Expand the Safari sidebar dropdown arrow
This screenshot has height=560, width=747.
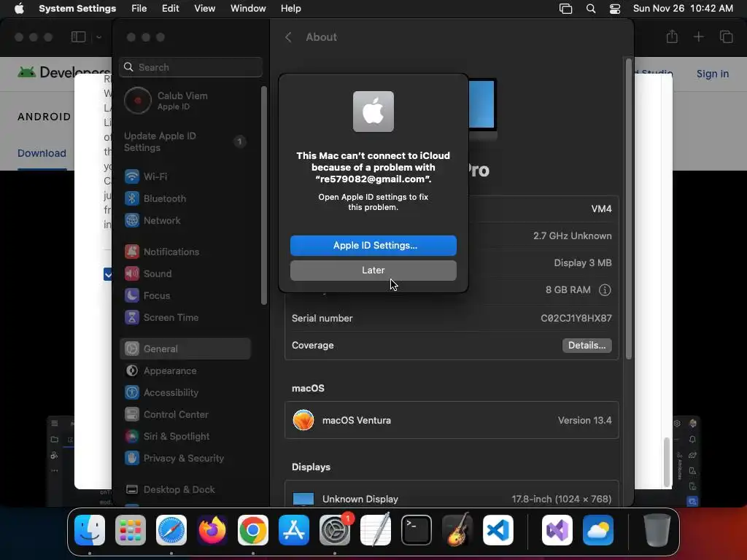(98, 37)
